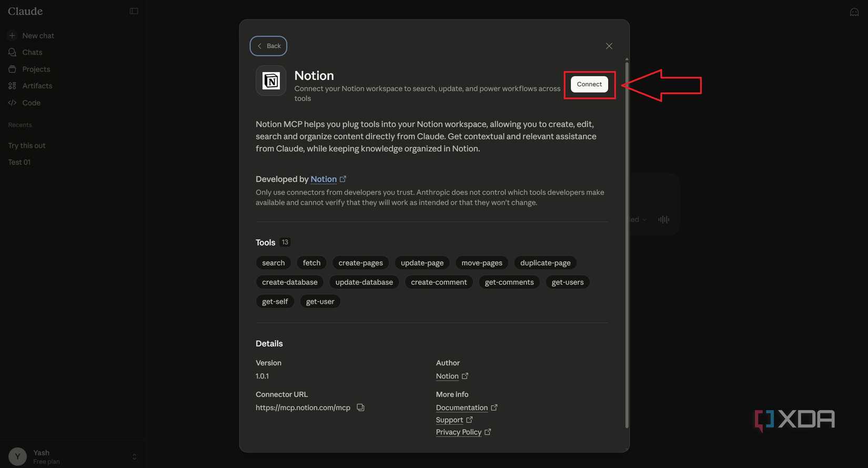868x468 pixels.
Task: Click the 'update-database' tool chip
Action: point(364,282)
